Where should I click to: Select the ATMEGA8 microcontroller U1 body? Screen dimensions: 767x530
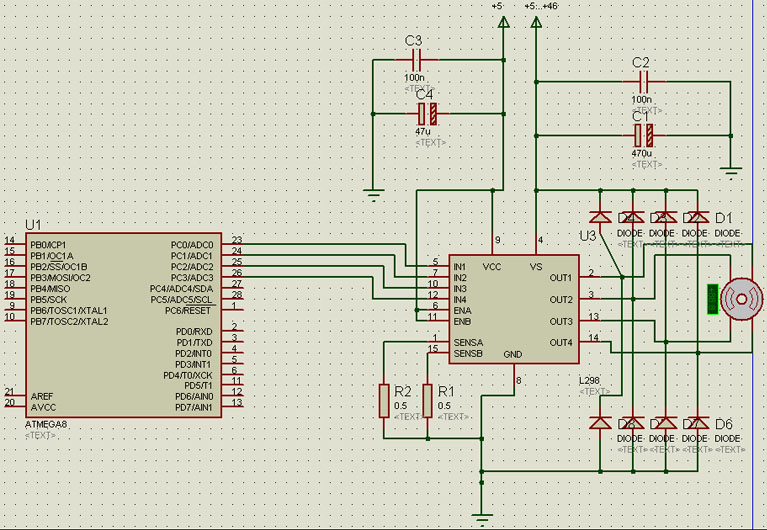click(123, 325)
